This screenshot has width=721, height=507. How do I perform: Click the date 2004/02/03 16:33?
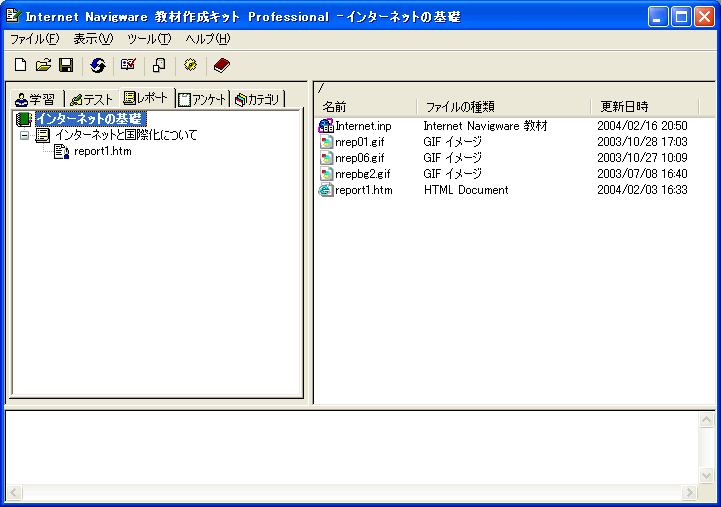pos(642,190)
